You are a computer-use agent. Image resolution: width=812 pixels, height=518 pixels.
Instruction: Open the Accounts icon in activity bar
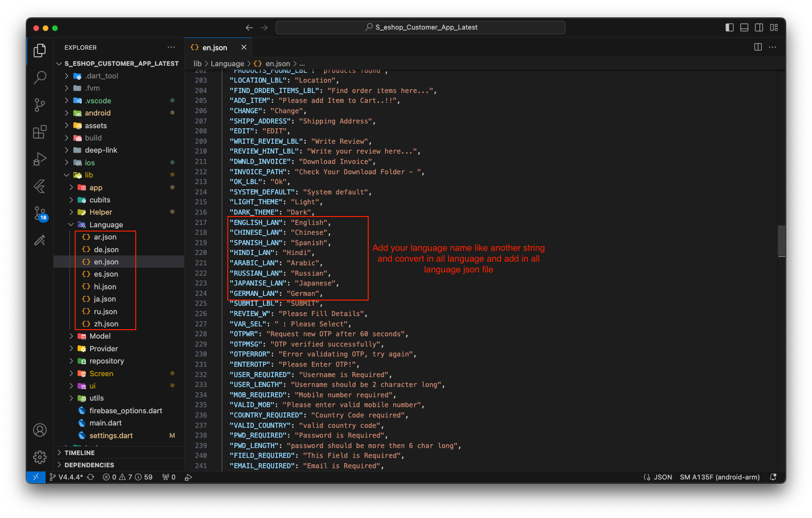coord(40,430)
